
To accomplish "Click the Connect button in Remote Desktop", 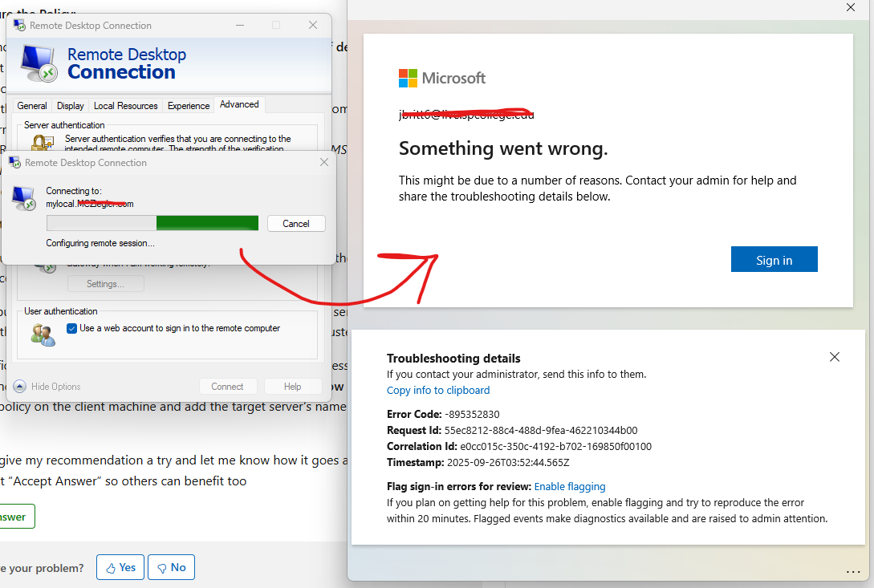I will click(x=227, y=386).
